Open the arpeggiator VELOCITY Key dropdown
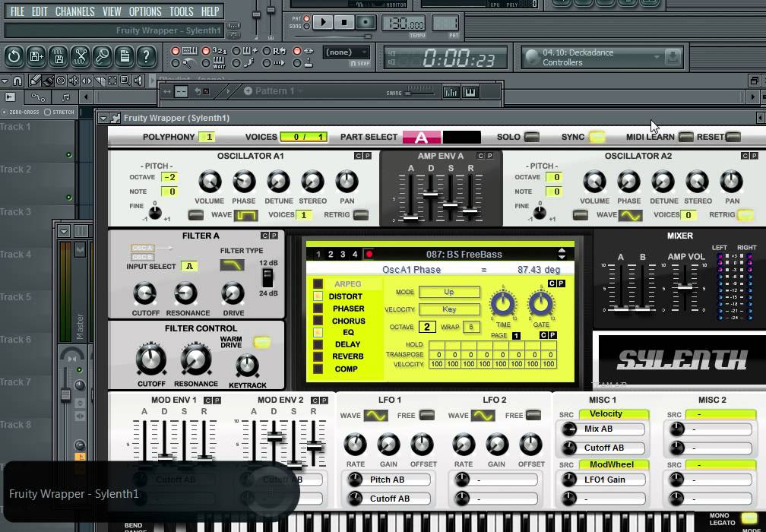Image resolution: width=766 pixels, height=532 pixels. point(449,309)
